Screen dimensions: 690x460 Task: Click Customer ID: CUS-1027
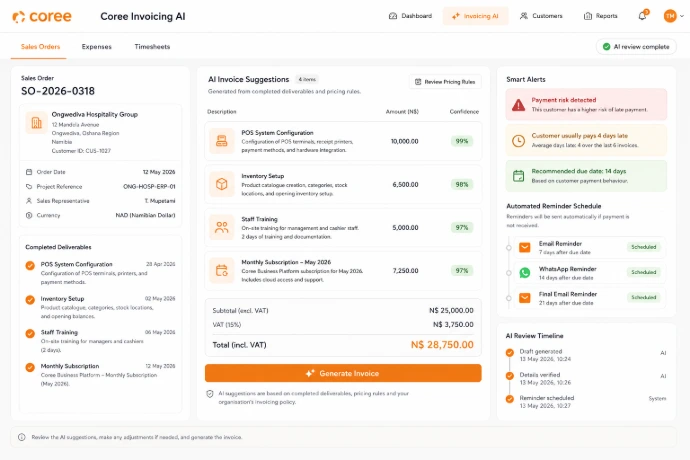tap(81, 151)
